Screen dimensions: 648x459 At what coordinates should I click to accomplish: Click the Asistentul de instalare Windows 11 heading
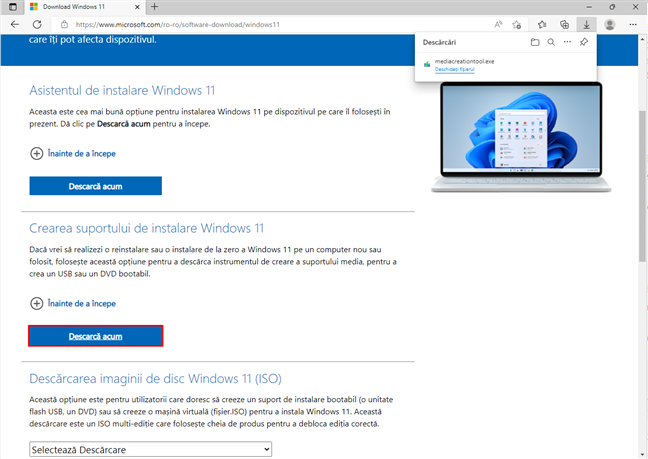click(x=122, y=90)
